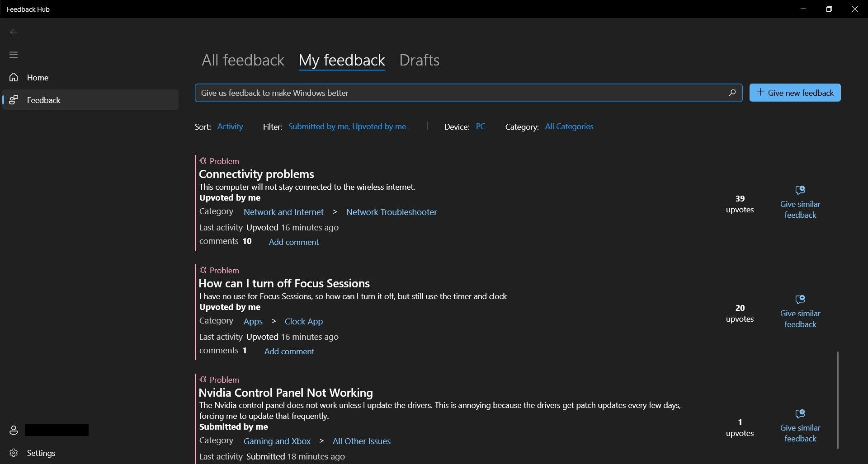Screen dimensions: 868x464
Task: Click the search magnifier icon
Action: tap(732, 93)
